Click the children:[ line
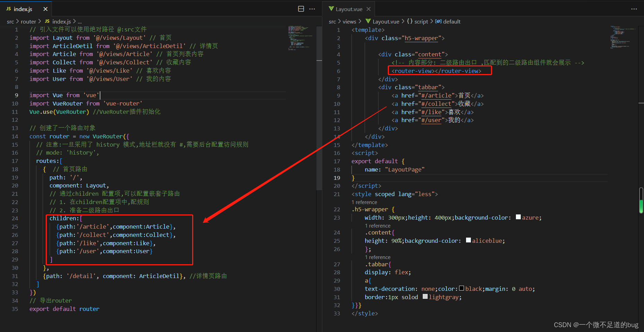 tap(66, 218)
